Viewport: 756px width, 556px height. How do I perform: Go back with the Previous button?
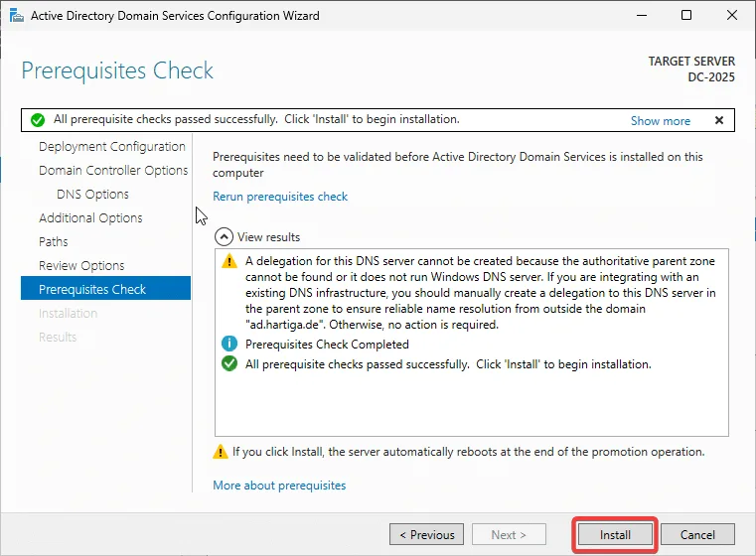coord(426,534)
